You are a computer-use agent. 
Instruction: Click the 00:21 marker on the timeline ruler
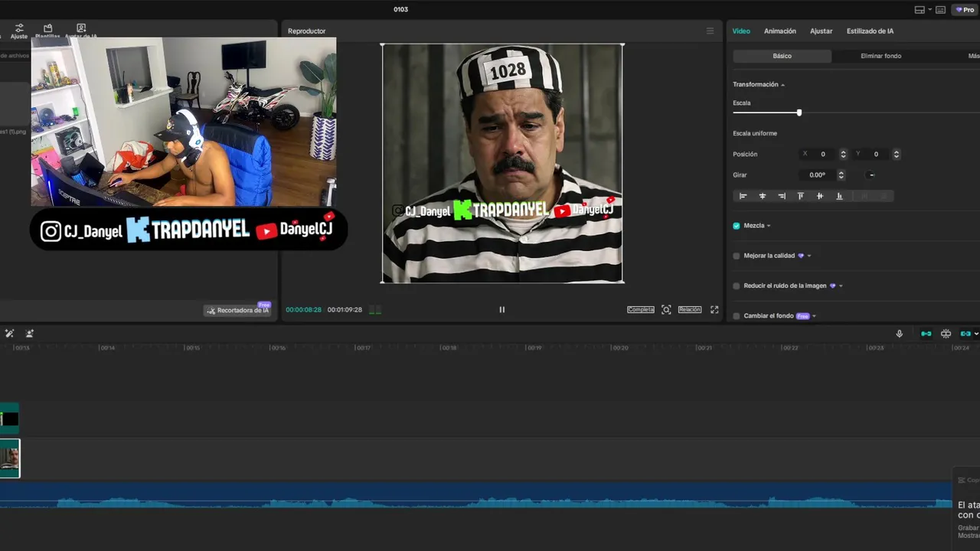705,347
